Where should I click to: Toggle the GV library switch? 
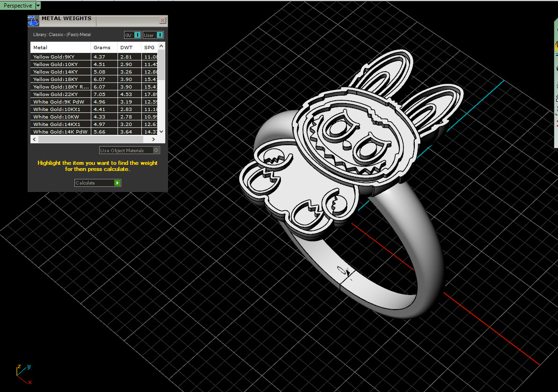pyautogui.click(x=132, y=35)
